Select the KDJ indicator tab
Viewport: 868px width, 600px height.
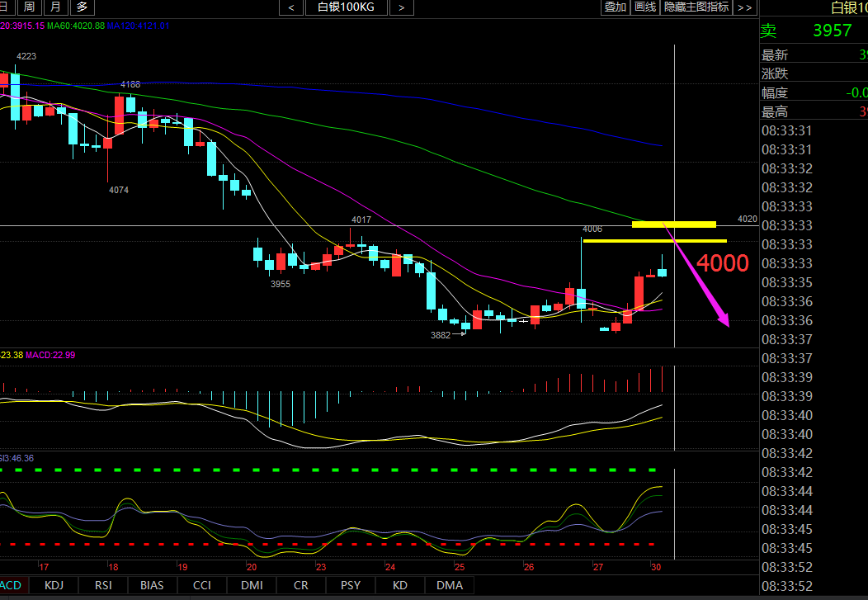pos(54,585)
